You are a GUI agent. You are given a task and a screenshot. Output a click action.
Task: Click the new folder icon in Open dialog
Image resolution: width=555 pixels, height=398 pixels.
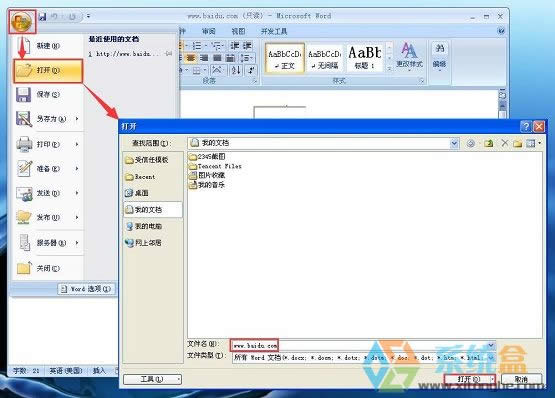pos(517,143)
